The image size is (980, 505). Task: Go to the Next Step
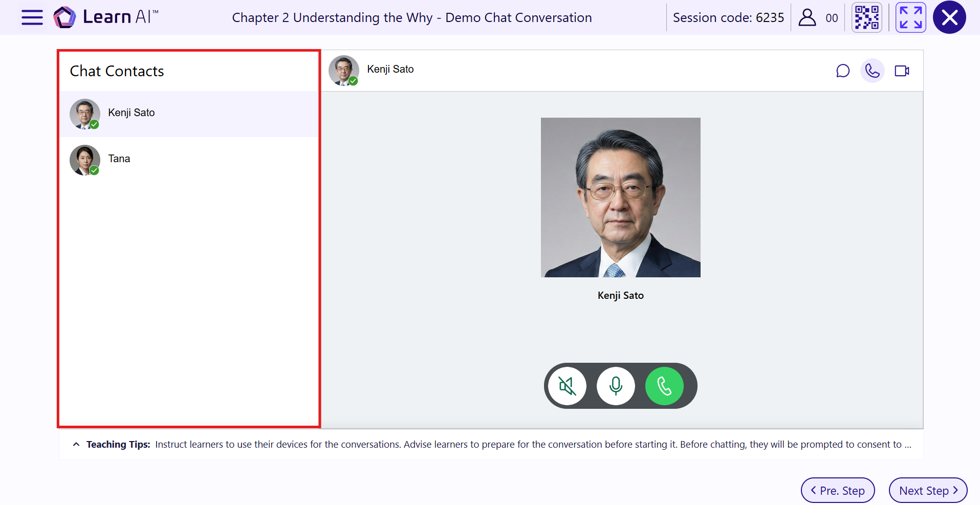[928, 490]
